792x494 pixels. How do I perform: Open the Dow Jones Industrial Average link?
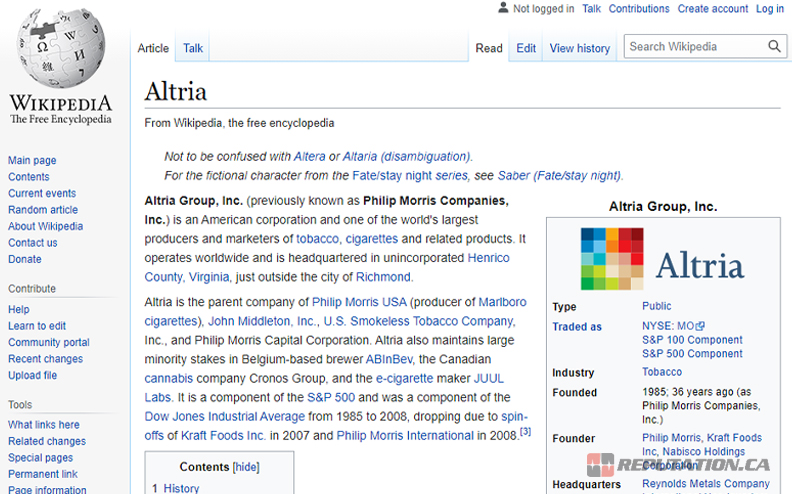(225, 417)
